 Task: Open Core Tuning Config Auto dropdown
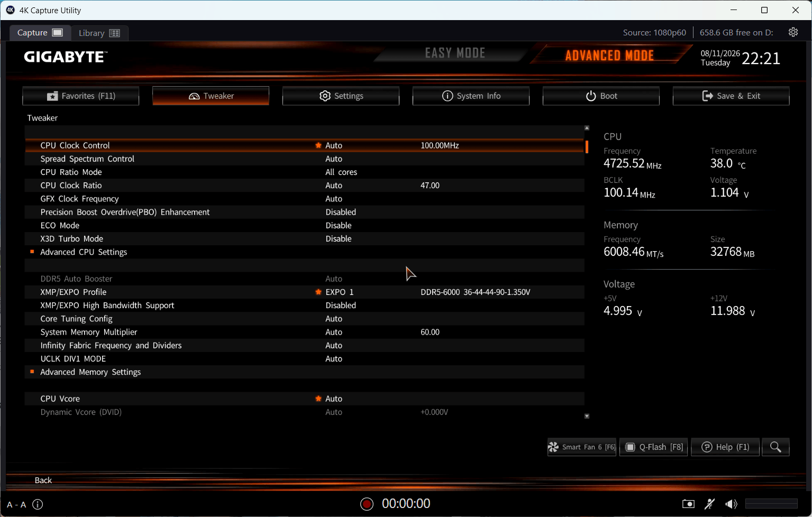coord(334,319)
